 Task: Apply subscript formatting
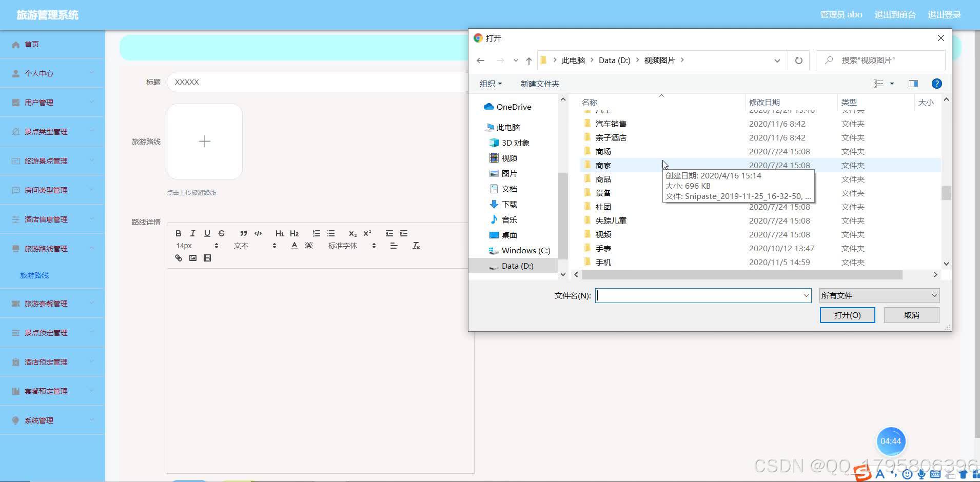pyautogui.click(x=352, y=233)
